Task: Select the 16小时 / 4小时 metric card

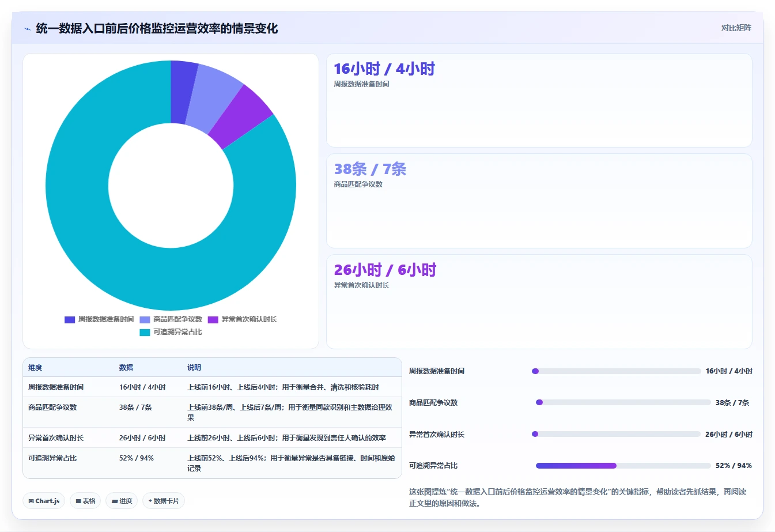Action: click(x=539, y=100)
